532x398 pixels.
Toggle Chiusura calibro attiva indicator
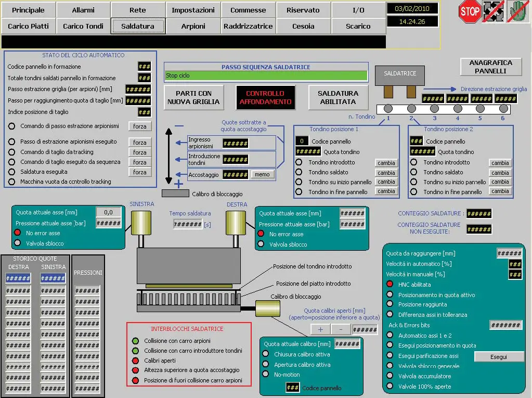pos(266,354)
